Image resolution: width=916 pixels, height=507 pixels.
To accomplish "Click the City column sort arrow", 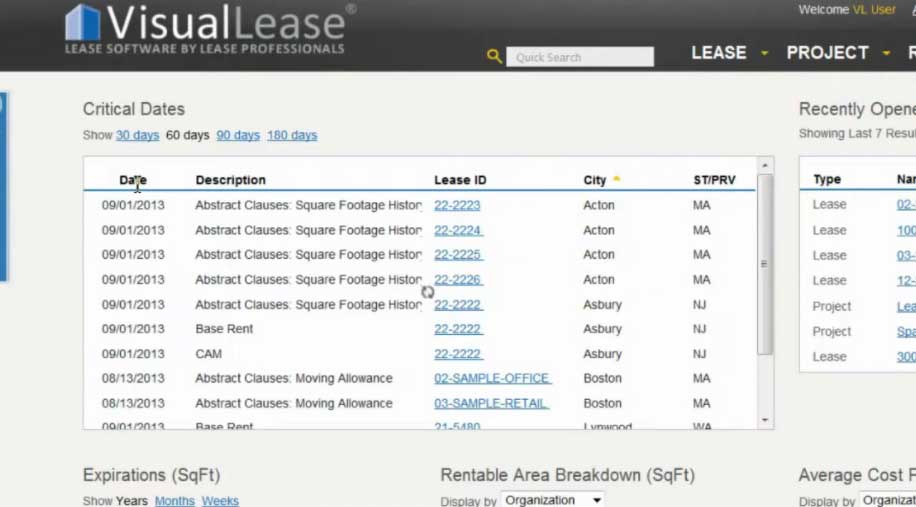I will coord(617,179).
